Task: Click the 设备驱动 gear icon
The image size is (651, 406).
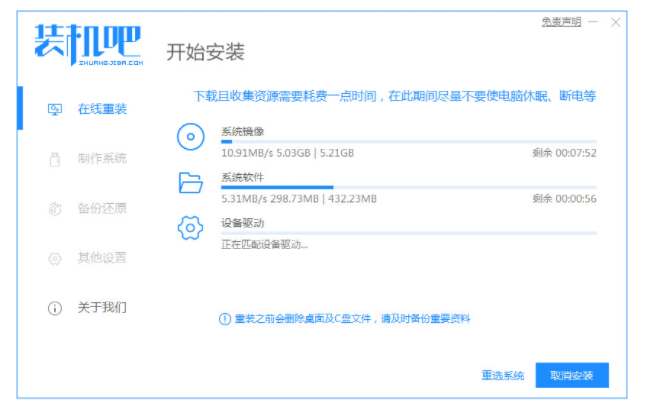Action: click(191, 227)
